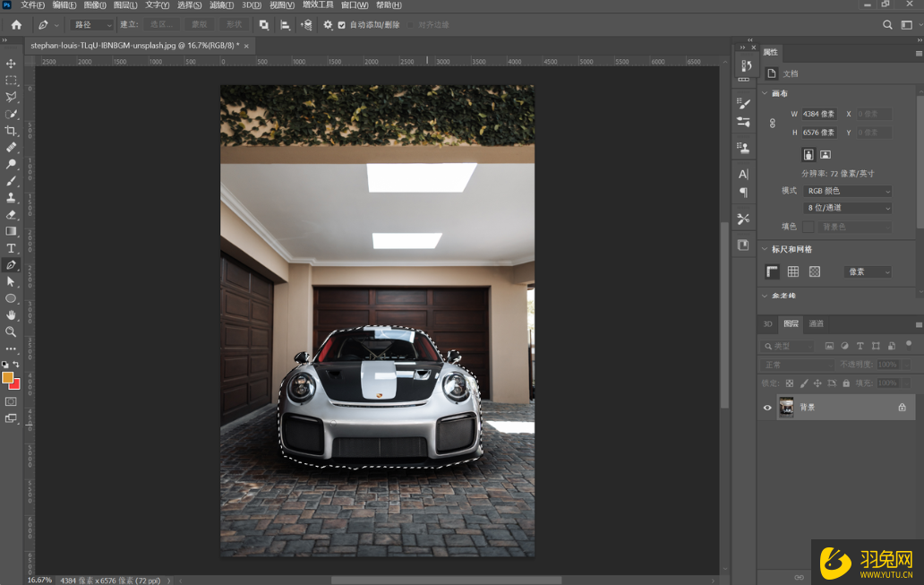Screen dimensions: 924x585
Task: Select the Type tool
Action: [x=11, y=248]
